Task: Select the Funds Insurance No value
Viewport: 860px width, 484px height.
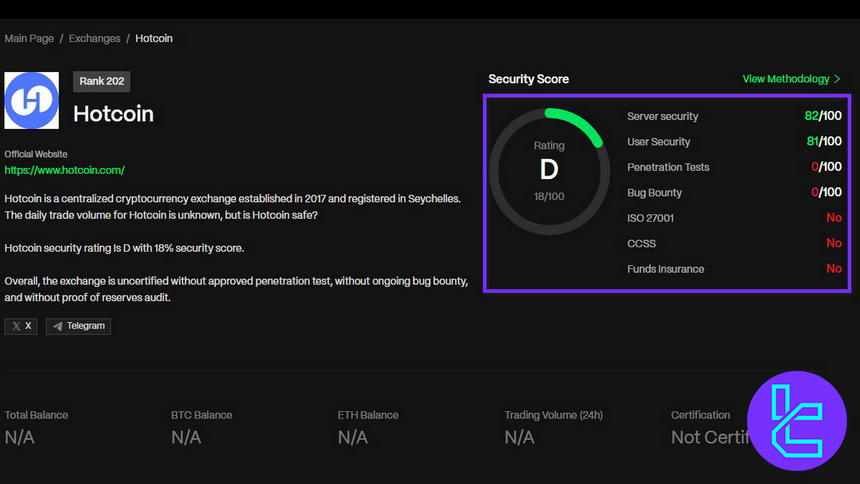Action: [834, 268]
